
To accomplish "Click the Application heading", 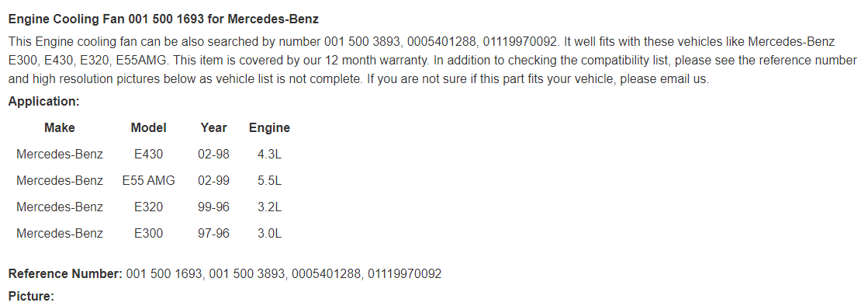I will click(44, 102).
